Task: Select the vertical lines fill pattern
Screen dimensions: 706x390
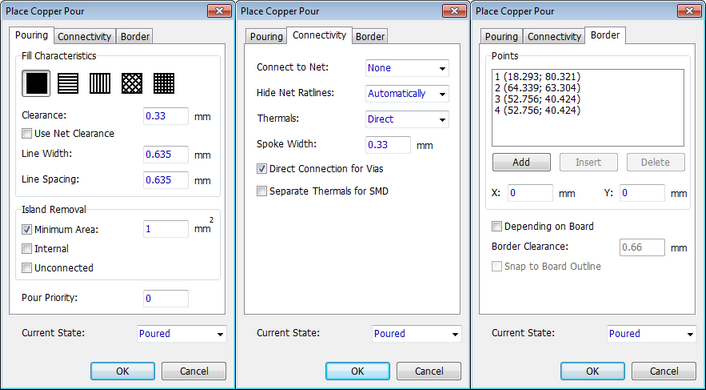Action: 100,83
